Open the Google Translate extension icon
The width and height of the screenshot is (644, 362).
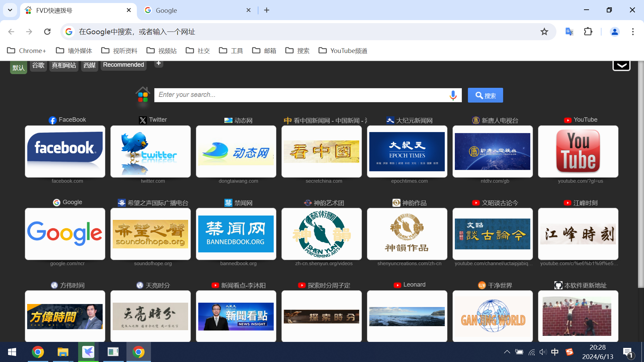coord(569,32)
